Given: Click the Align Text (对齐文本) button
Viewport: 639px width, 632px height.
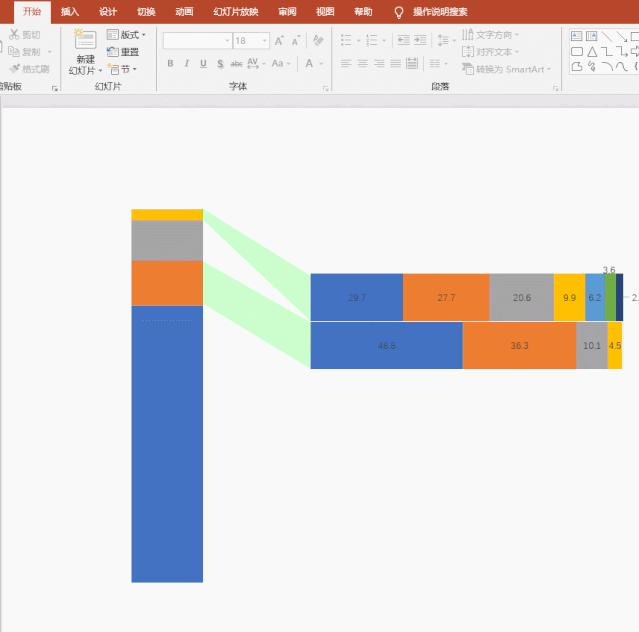Looking at the screenshot, I should (490, 52).
